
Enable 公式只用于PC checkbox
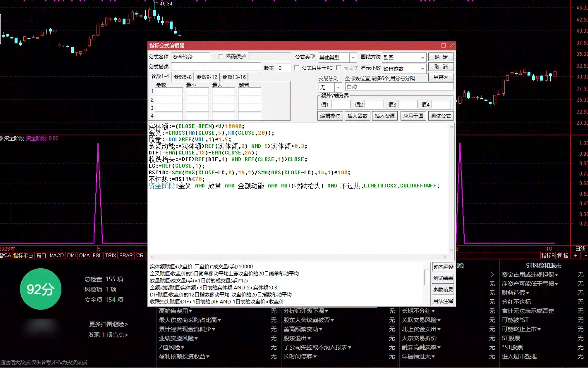[297, 68]
